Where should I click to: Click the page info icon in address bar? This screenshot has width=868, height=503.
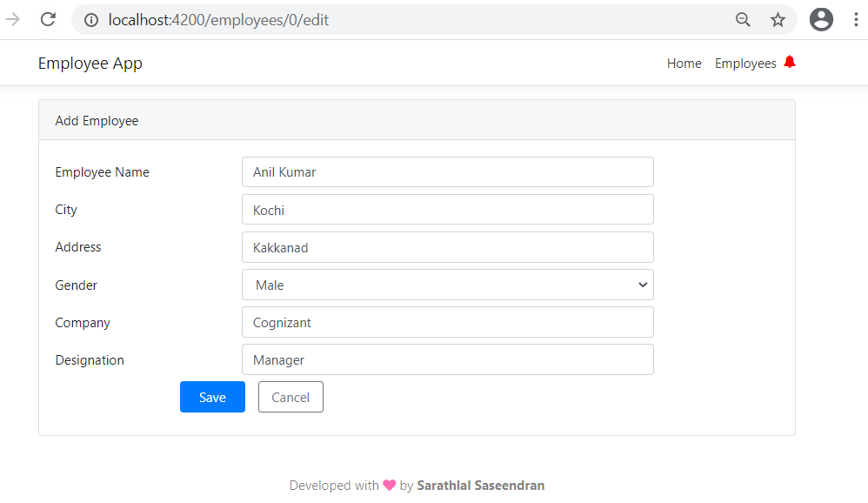91,19
